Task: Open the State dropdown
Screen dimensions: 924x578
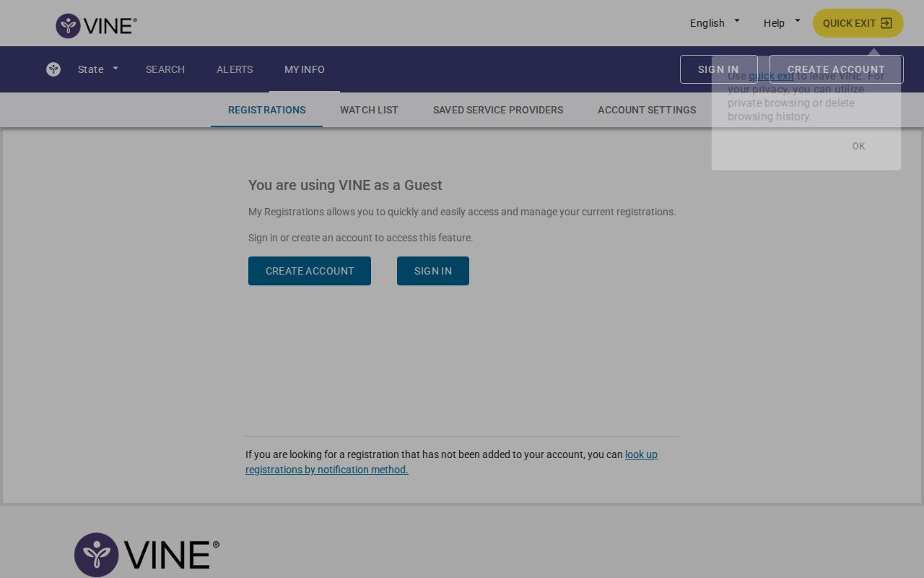Action: pyautogui.click(x=98, y=69)
